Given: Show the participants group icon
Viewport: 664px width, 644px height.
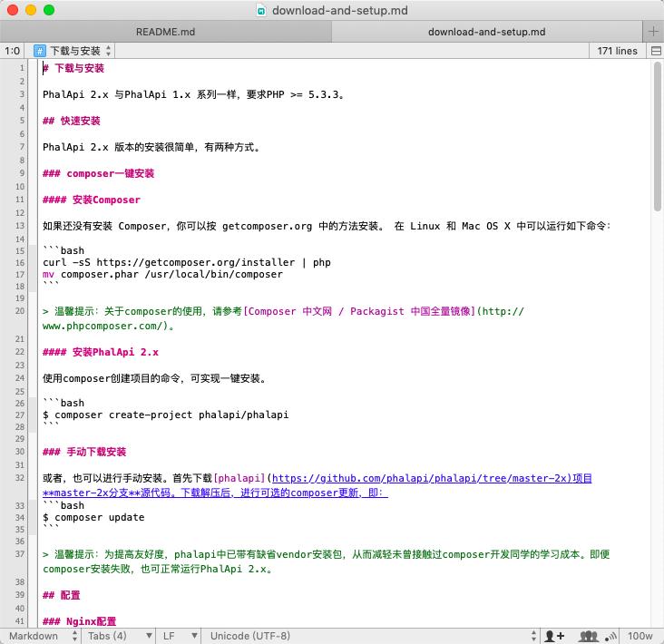Looking at the screenshot, I should [588, 636].
